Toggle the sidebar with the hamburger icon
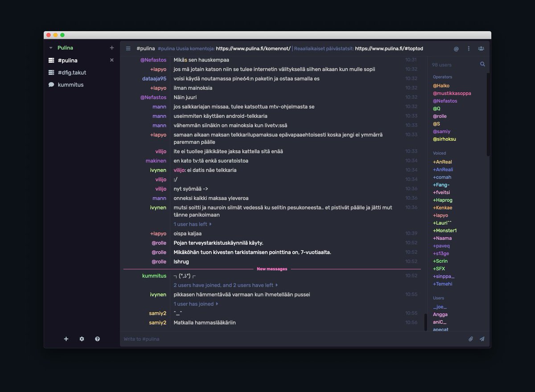This screenshot has height=392, width=535. (x=128, y=49)
